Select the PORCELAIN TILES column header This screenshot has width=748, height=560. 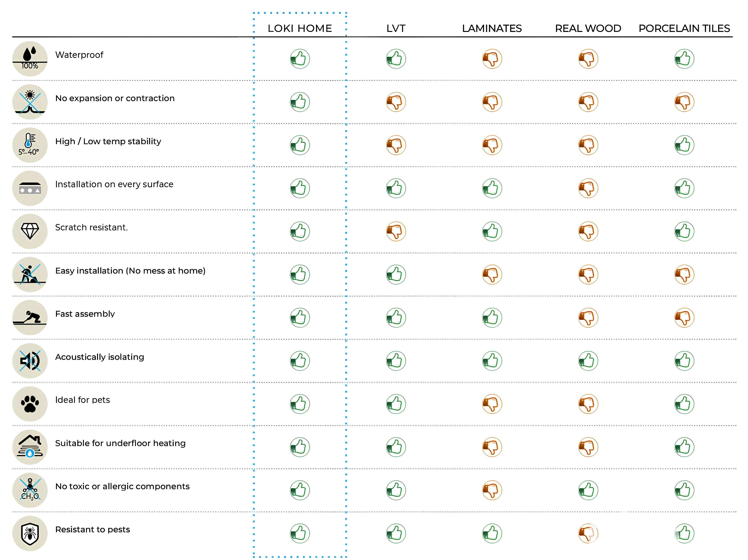684,28
